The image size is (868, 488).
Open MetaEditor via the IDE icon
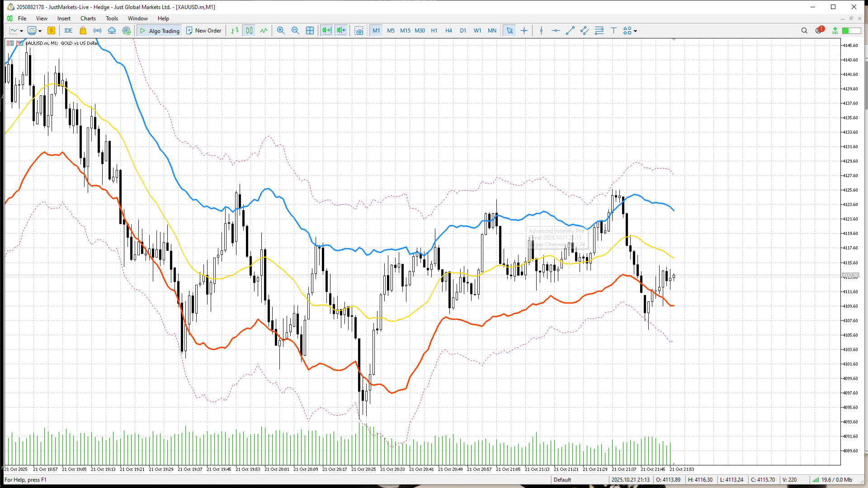(68, 30)
